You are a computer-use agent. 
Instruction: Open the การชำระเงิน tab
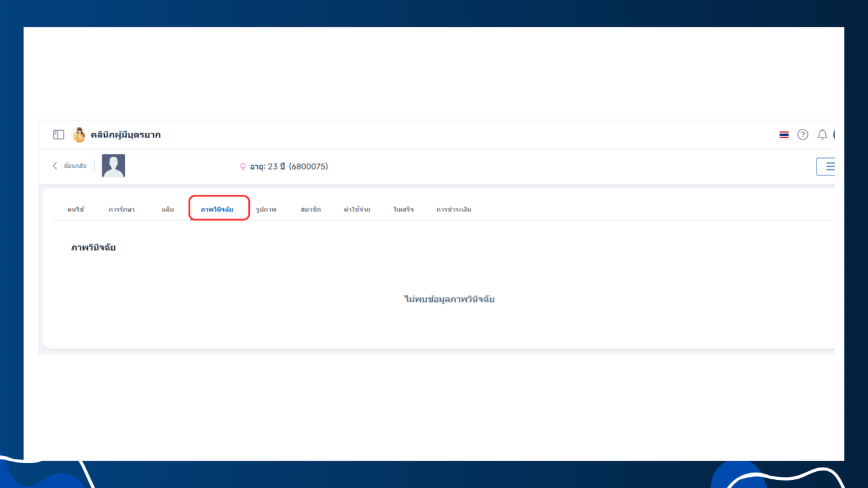tap(454, 210)
